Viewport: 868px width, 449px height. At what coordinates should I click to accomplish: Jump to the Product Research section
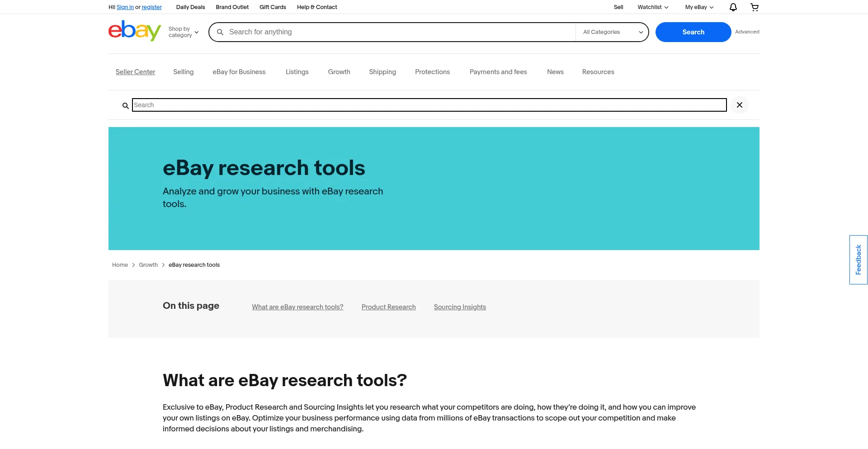[388, 307]
